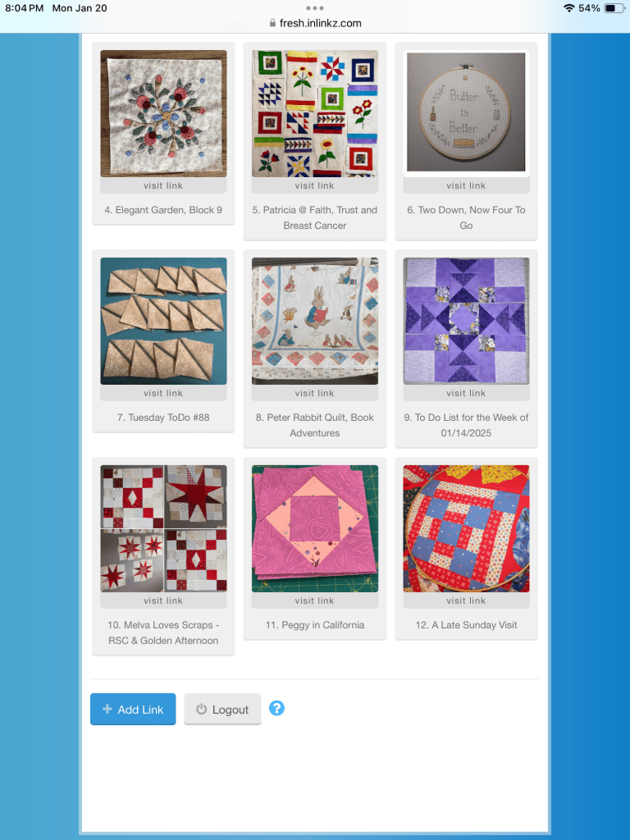Tap the three dots multitasking icon

click(315, 8)
